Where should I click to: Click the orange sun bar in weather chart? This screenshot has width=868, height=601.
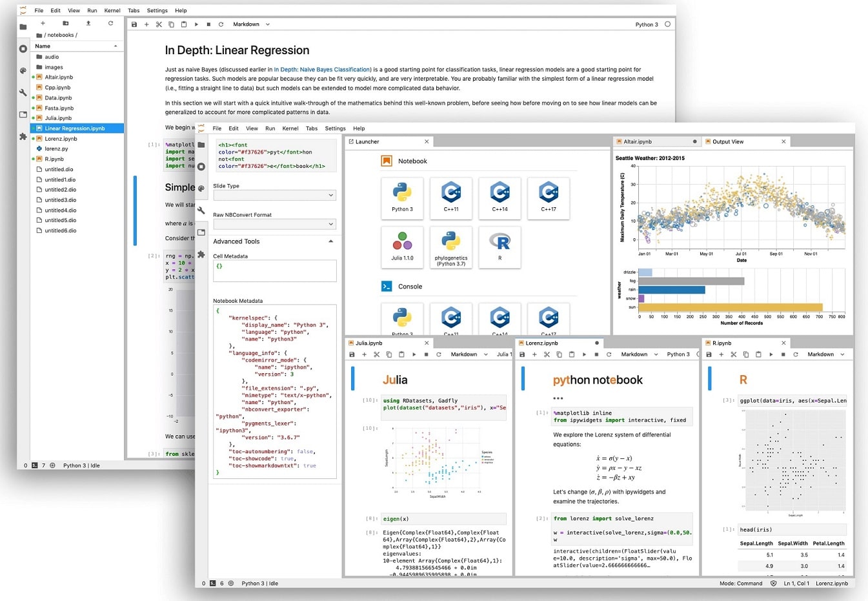(x=731, y=307)
